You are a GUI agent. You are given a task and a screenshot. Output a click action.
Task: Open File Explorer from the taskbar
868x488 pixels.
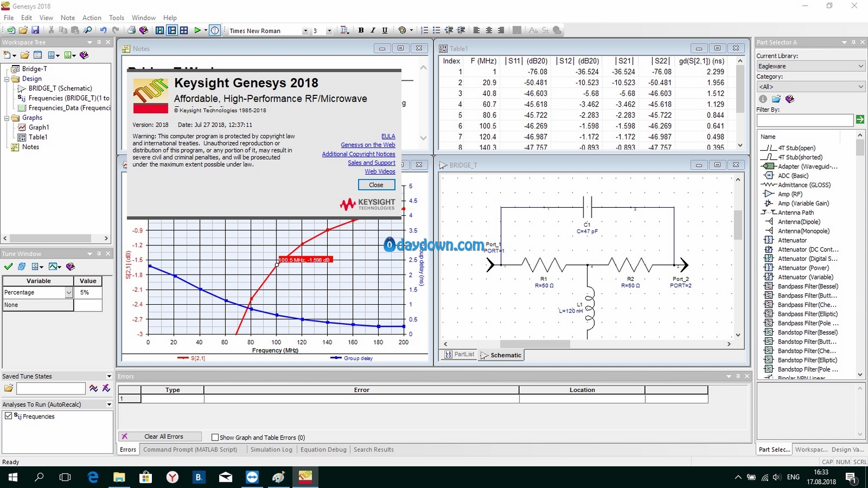tap(119, 477)
